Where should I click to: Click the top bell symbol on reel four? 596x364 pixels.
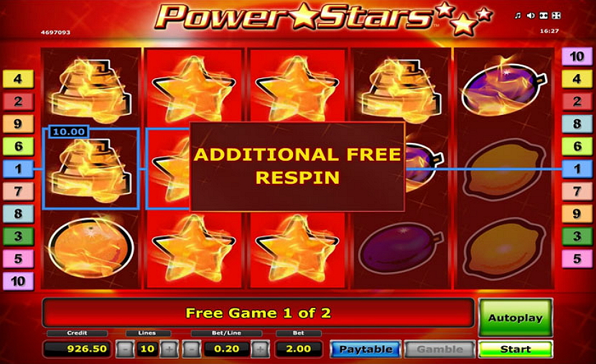(x=401, y=90)
